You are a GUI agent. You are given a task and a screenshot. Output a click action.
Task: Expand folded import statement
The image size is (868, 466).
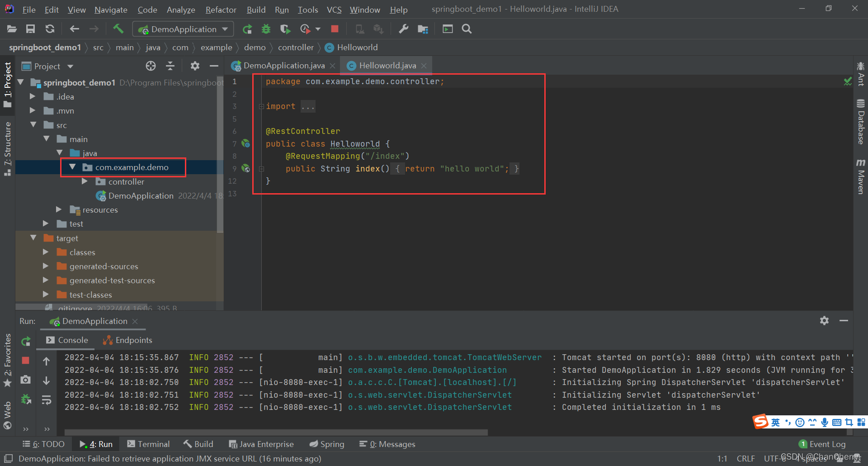click(x=261, y=106)
